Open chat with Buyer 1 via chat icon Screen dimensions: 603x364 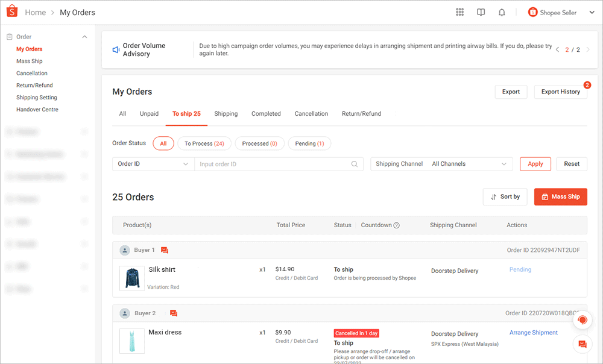[x=165, y=249]
